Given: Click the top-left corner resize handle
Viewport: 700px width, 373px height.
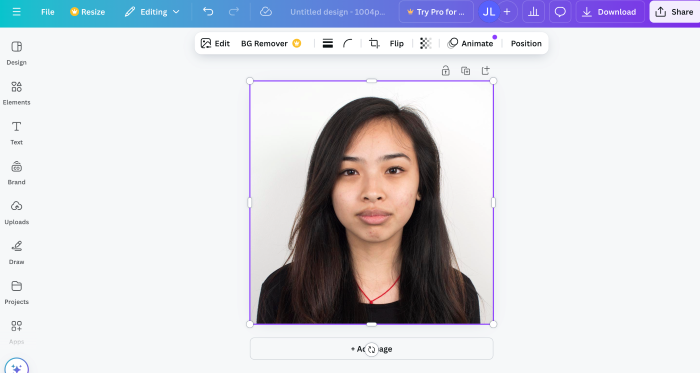Looking at the screenshot, I should point(250,81).
